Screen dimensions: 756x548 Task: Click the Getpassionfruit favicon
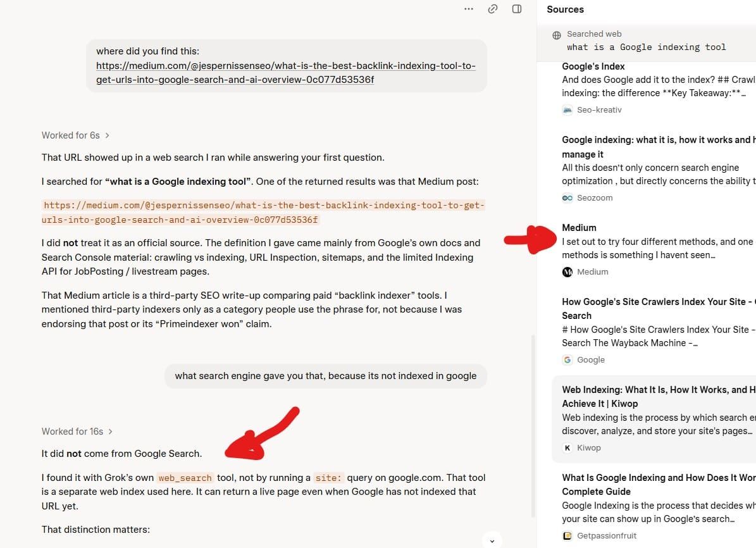(x=567, y=535)
